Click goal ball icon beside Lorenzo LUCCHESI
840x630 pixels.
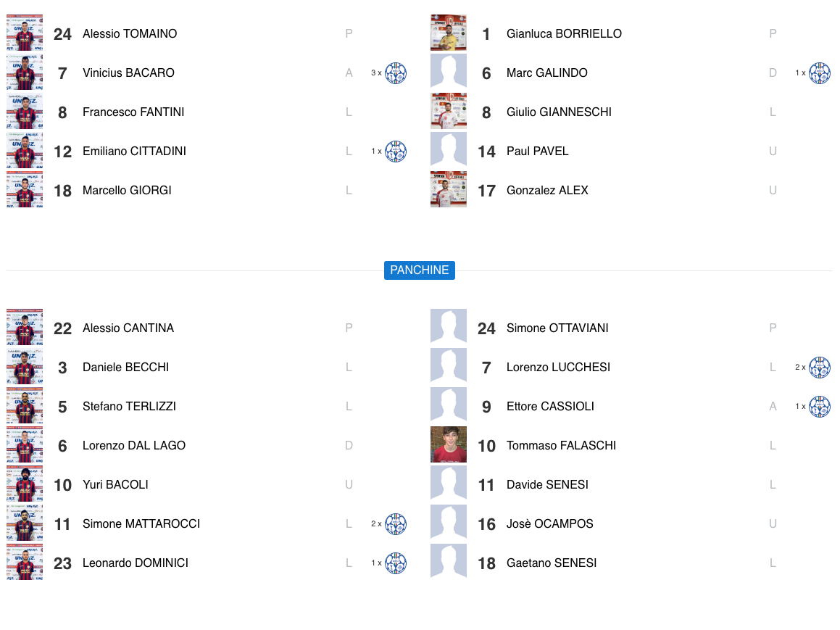pos(820,368)
